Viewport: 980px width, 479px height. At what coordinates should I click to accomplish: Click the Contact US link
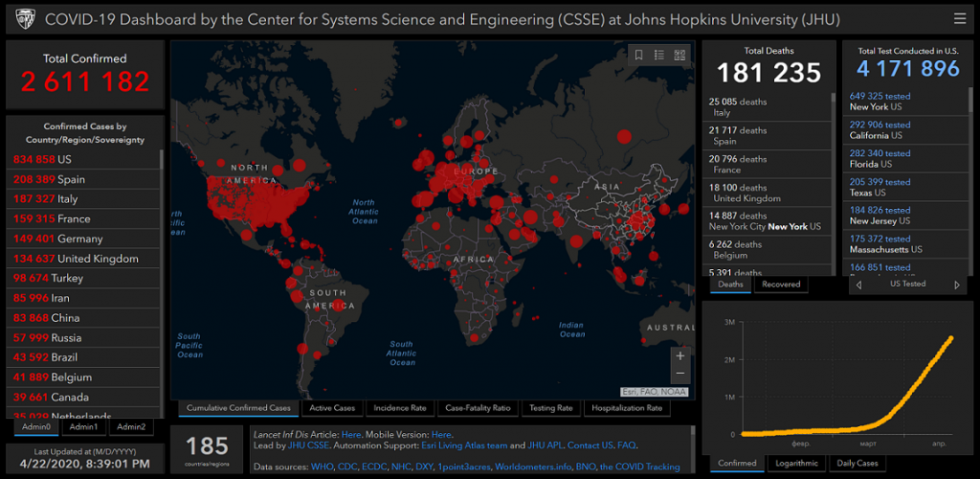pyautogui.click(x=590, y=445)
